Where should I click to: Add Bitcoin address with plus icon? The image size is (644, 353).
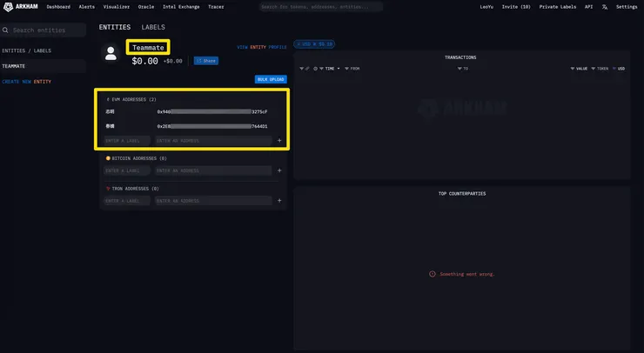pos(279,170)
